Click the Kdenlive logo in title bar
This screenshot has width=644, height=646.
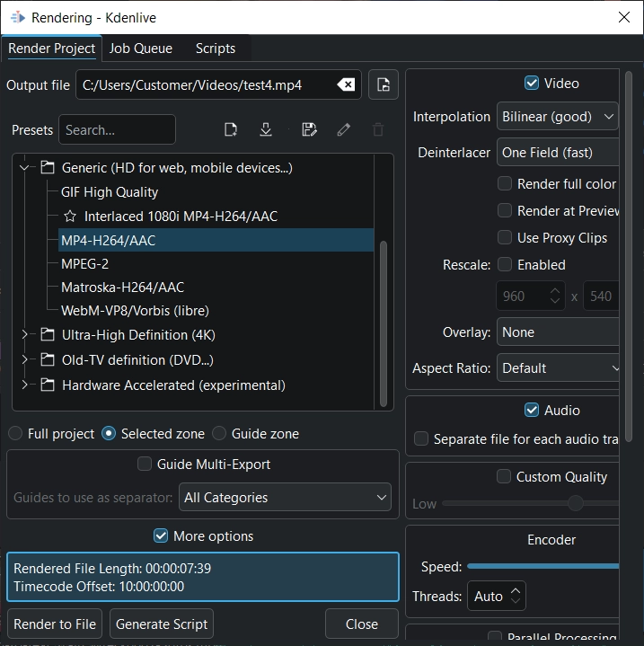tap(16, 17)
